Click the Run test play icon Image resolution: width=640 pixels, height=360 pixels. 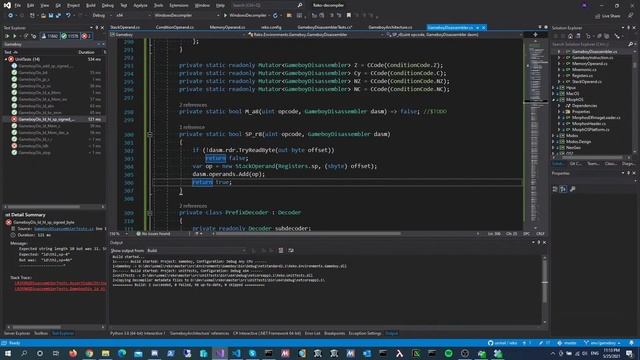pos(14,36)
